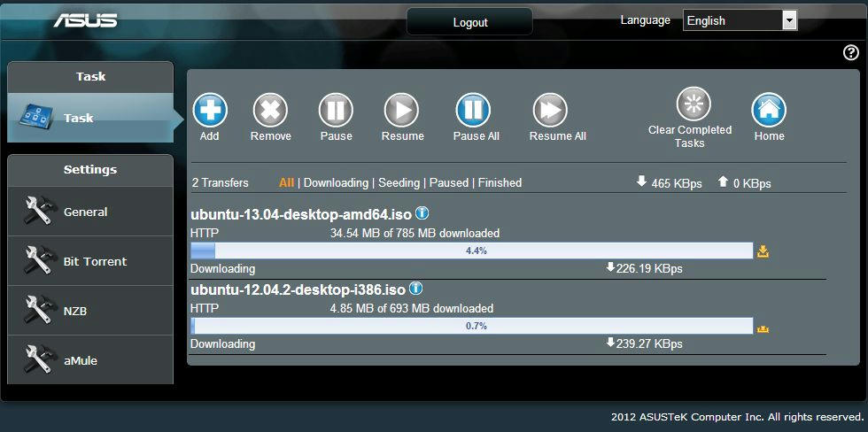
Task: Click the ASUSTeK copyright footer text
Action: [736, 417]
